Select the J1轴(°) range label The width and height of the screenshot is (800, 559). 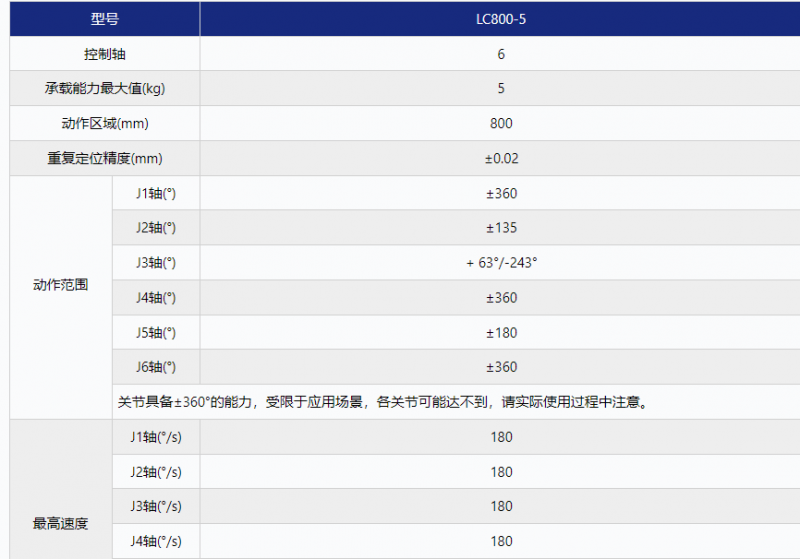coord(156,193)
